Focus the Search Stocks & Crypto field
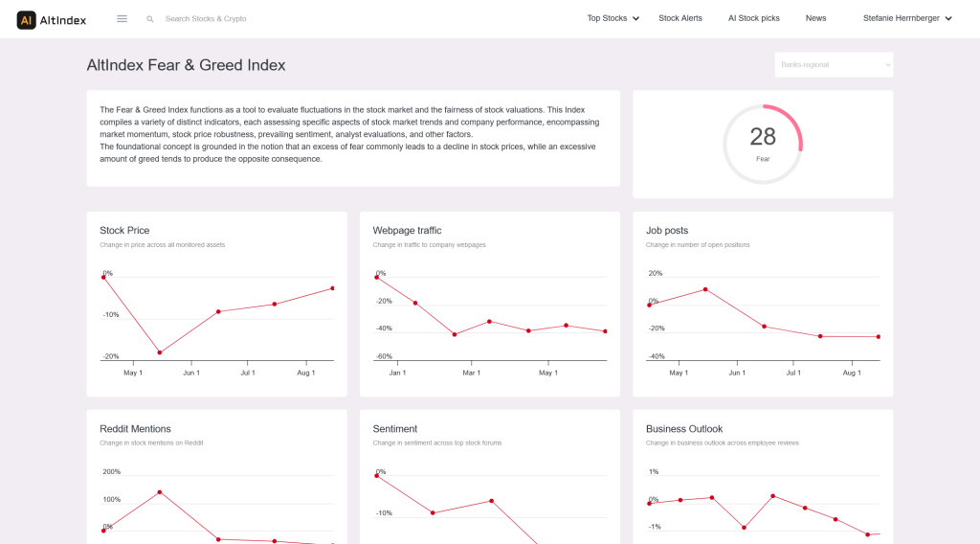The image size is (980, 544). [x=206, y=19]
